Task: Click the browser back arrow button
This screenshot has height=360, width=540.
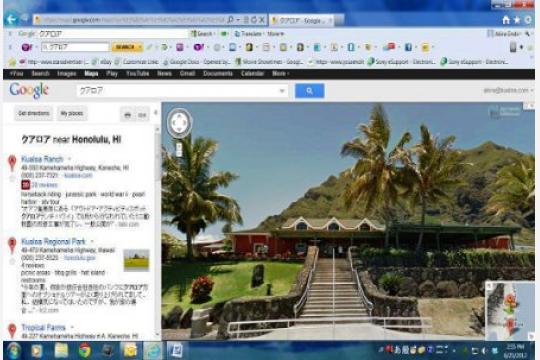Action: point(11,19)
